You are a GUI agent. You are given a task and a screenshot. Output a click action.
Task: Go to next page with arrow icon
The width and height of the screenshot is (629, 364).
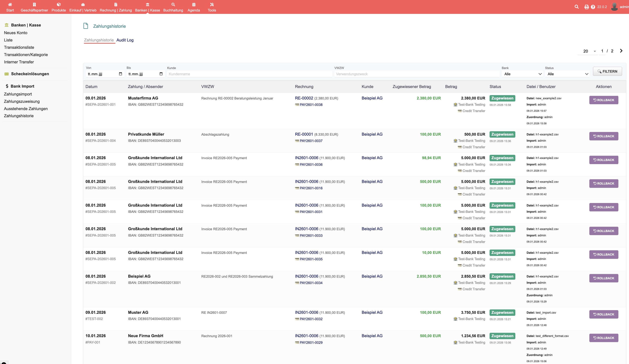(x=621, y=51)
